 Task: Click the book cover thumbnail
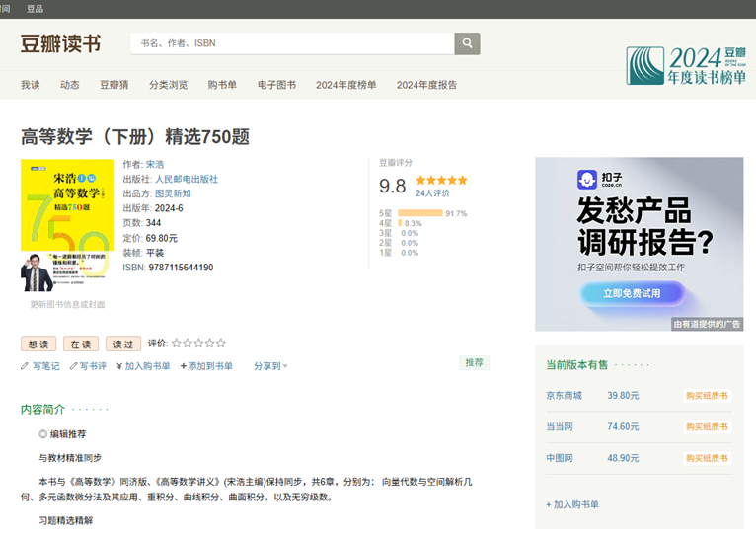point(67,226)
